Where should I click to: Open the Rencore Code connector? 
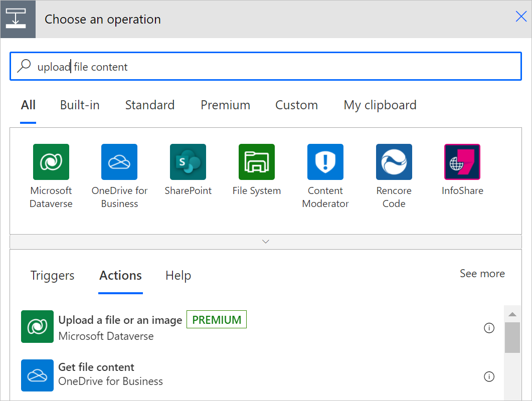pos(394,162)
